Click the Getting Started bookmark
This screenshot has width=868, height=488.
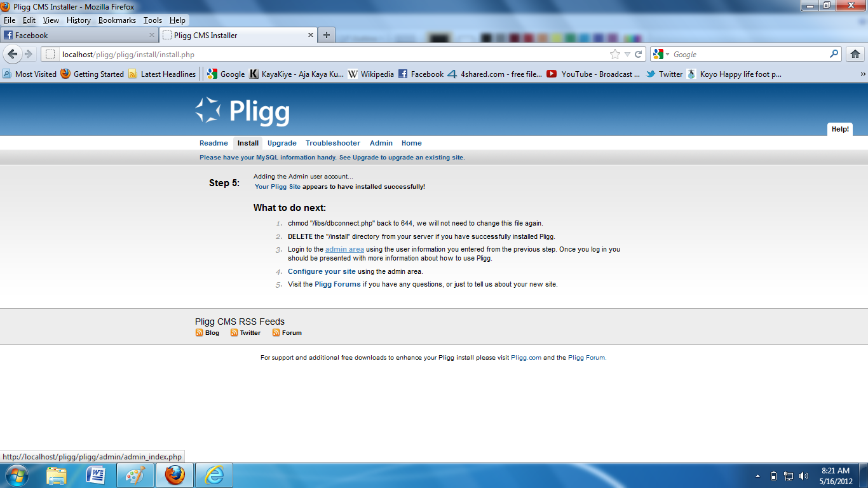(x=93, y=74)
